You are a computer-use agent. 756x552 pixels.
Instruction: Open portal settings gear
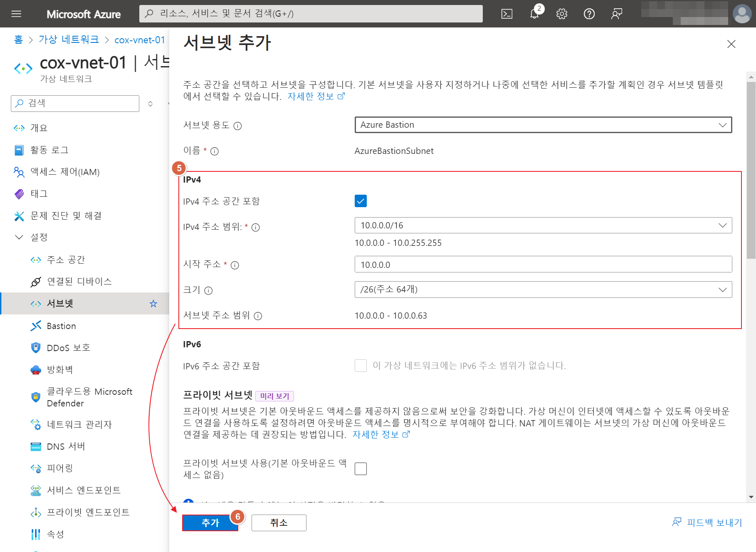[x=562, y=14]
